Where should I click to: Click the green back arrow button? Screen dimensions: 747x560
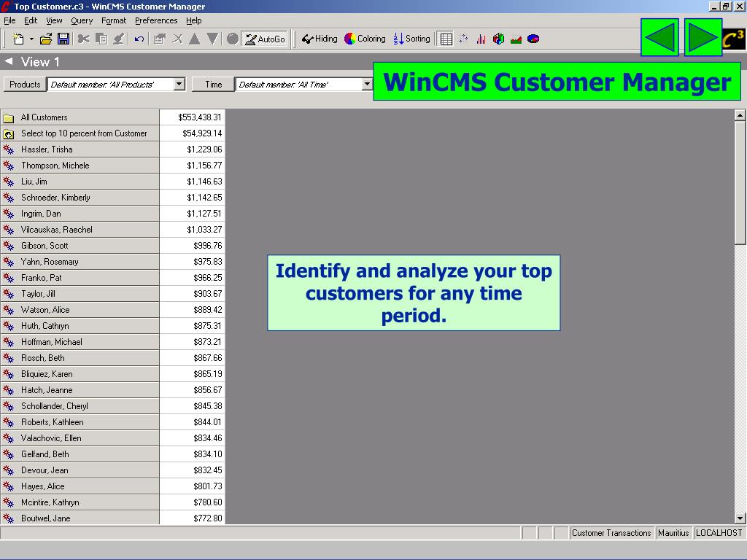[659, 37]
